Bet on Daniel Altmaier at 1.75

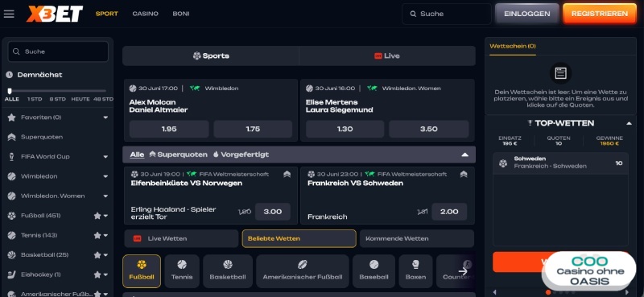(x=253, y=129)
